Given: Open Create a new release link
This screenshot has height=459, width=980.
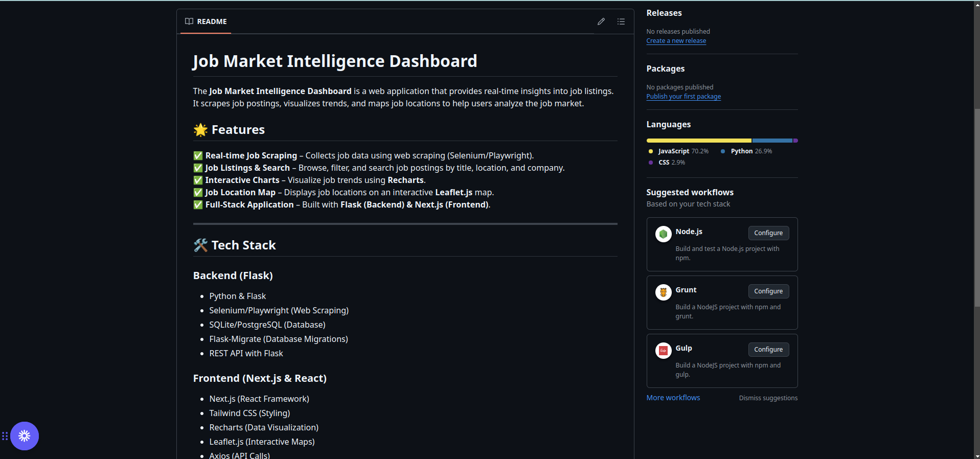Looking at the screenshot, I should tap(676, 41).
